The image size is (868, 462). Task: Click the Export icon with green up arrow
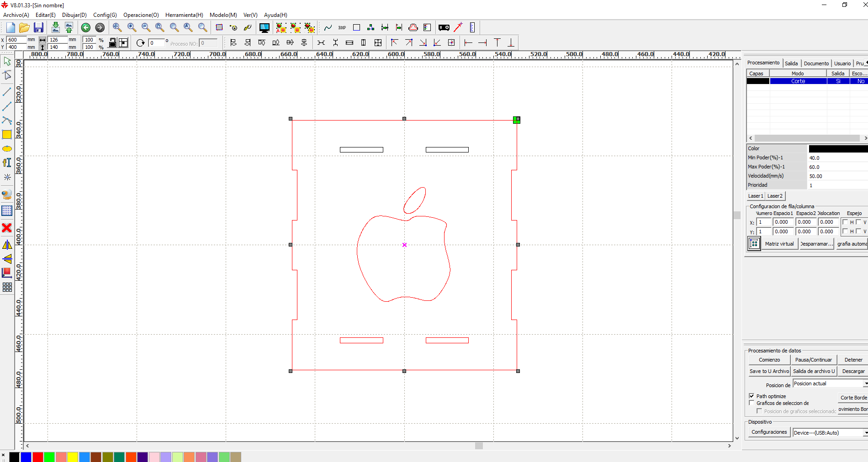[69, 27]
